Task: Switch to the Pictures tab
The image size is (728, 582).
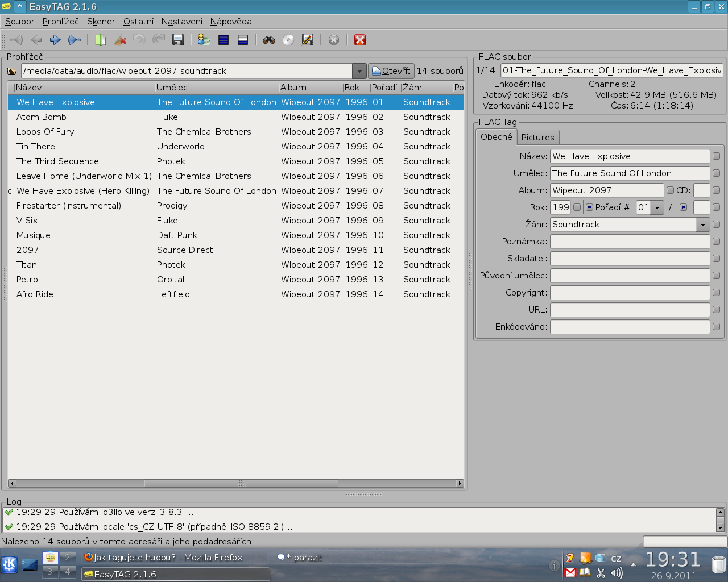Action: click(x=537, y=138)
